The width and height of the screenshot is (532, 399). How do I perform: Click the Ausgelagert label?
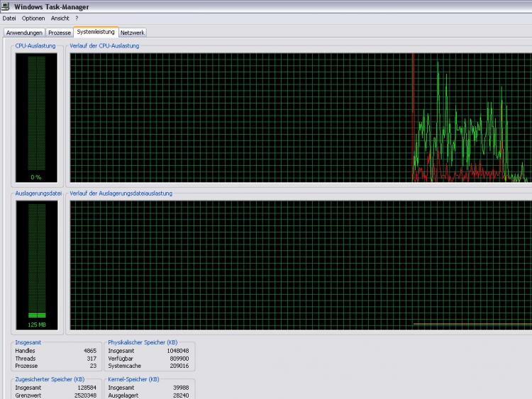pos(123,395)
